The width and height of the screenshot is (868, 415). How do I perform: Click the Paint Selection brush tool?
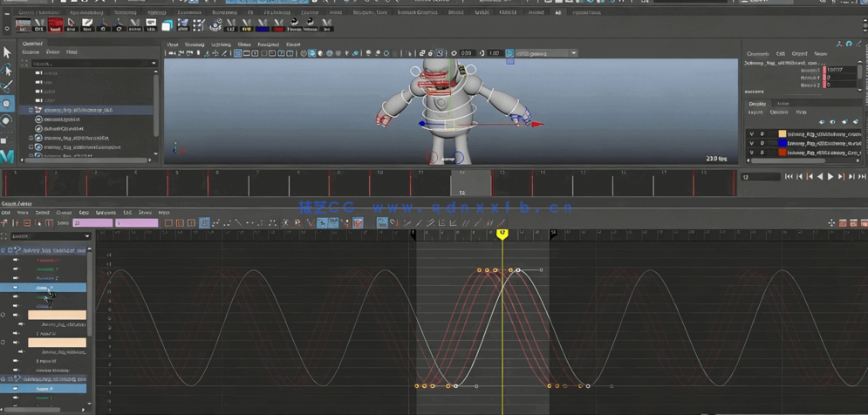(x=7, y=87)
